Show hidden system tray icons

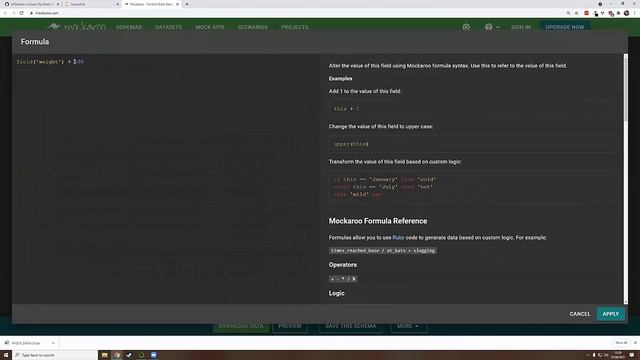[x=588, y=355]
